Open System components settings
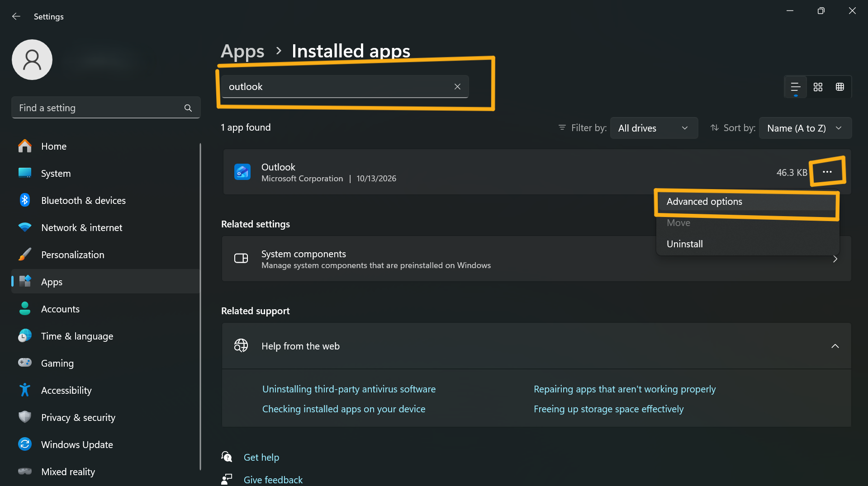Image resolution: width=868 pixels, height=486 pixels. [536, 259]
